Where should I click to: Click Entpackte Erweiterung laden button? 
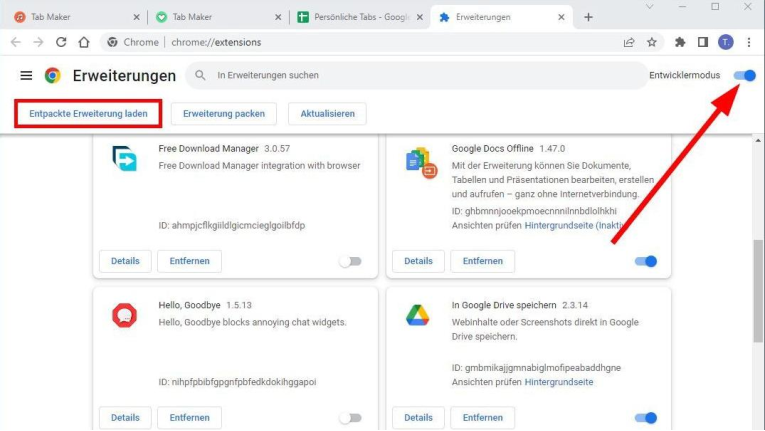[88, 114]
